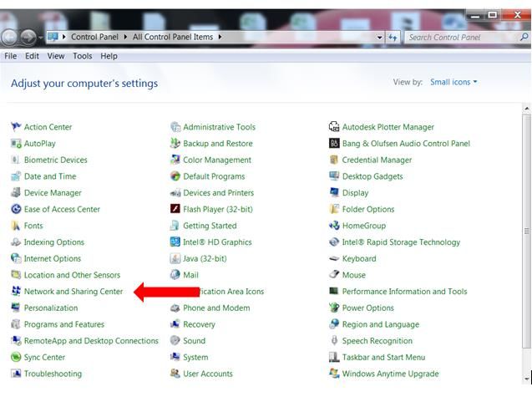This screenshot has width=532, height=402.
Task: Open Programs and Features
Action: pos(64,324)
